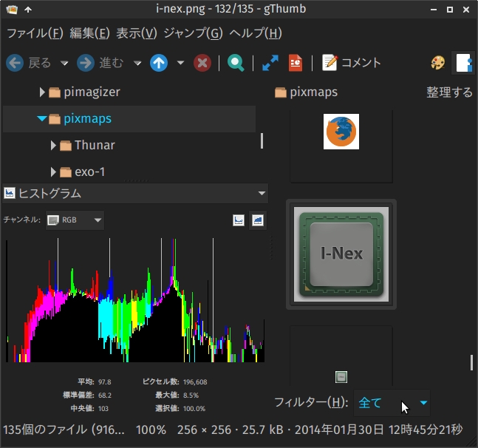Start the slideshow presentation icon

tap(296, 63)
